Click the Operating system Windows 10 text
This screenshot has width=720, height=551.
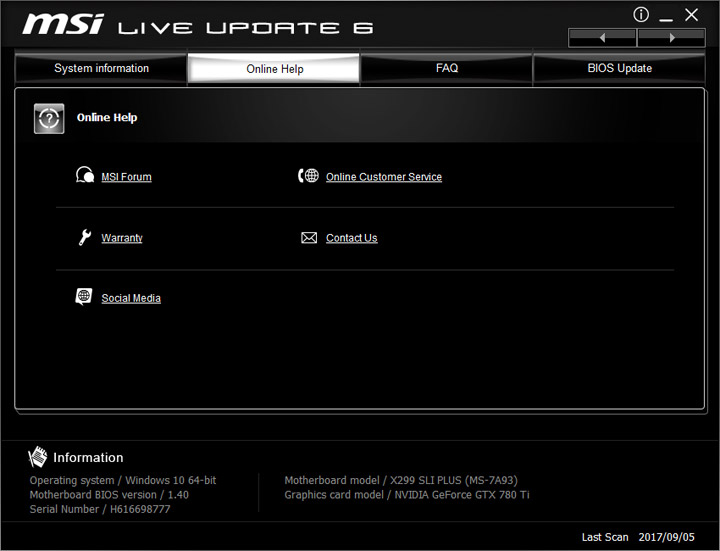[123, 480]
